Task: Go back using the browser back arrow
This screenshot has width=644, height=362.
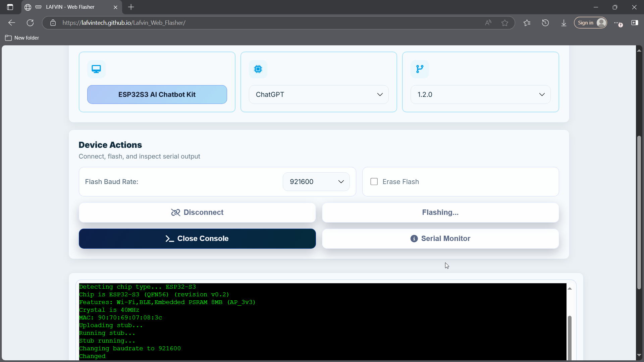Action: (12, 23)
